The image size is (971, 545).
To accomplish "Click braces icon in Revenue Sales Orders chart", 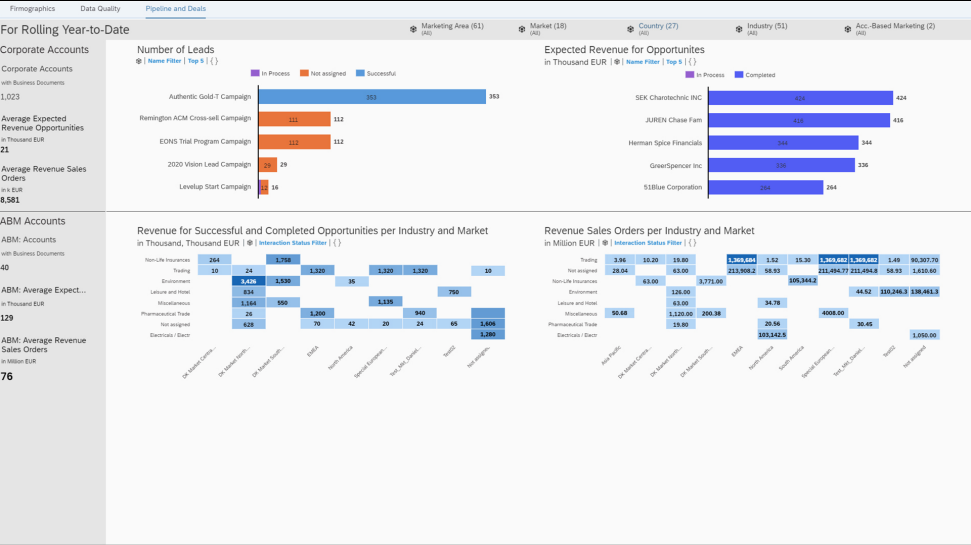I will (x=692, y=243).
